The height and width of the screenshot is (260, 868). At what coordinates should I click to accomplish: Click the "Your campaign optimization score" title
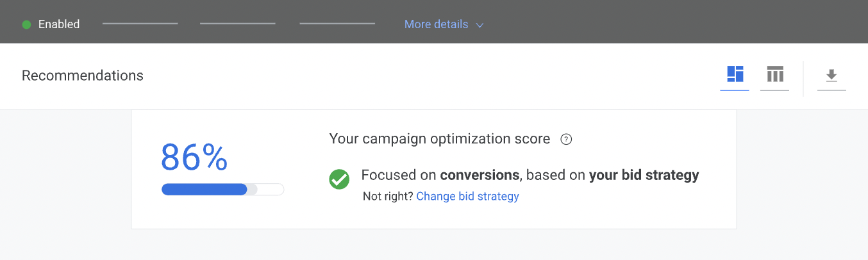[x=439, y=139]
